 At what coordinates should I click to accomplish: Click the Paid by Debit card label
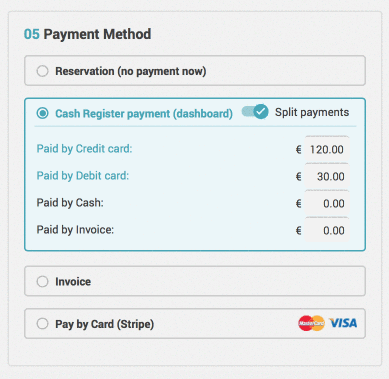pos(83,176)
